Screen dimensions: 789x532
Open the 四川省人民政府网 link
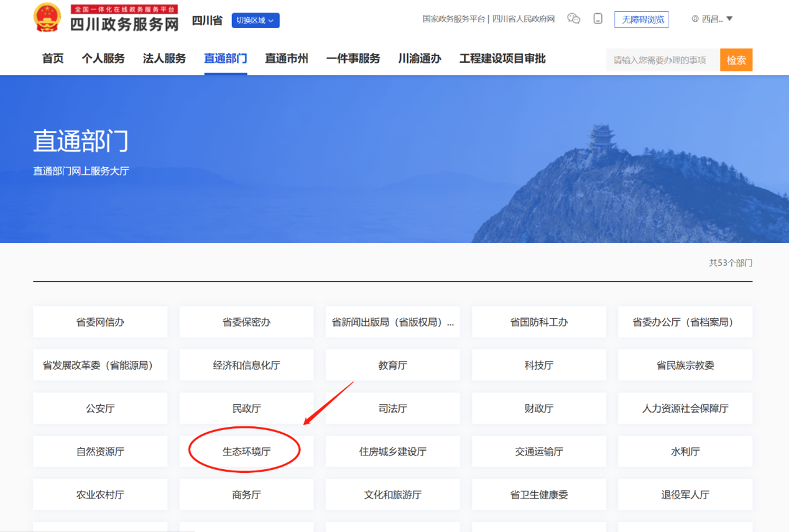[x=525, y=19]
